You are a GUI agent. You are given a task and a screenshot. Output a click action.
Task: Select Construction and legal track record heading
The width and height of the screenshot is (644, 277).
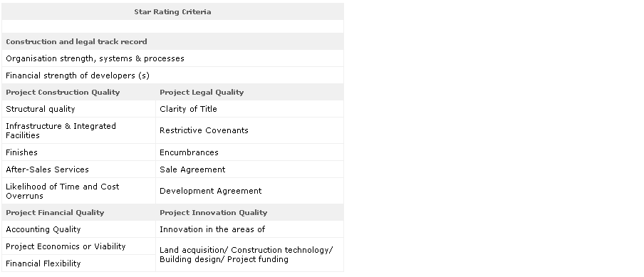172,41
